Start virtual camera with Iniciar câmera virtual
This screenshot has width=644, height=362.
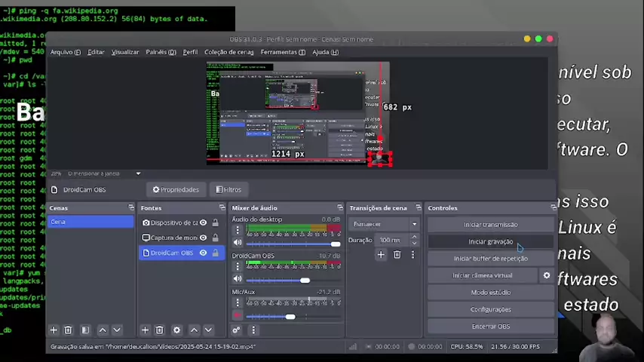tap(483, 275)
